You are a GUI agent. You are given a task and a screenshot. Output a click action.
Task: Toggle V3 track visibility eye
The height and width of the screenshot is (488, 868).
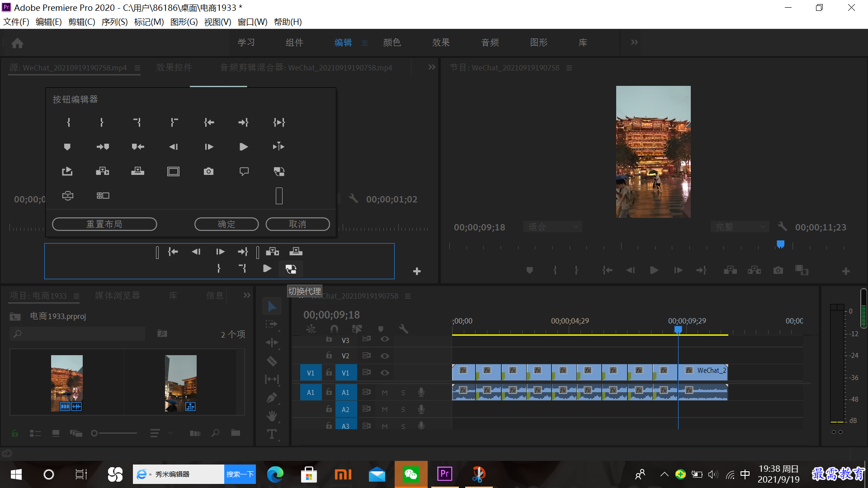point(385,339)
